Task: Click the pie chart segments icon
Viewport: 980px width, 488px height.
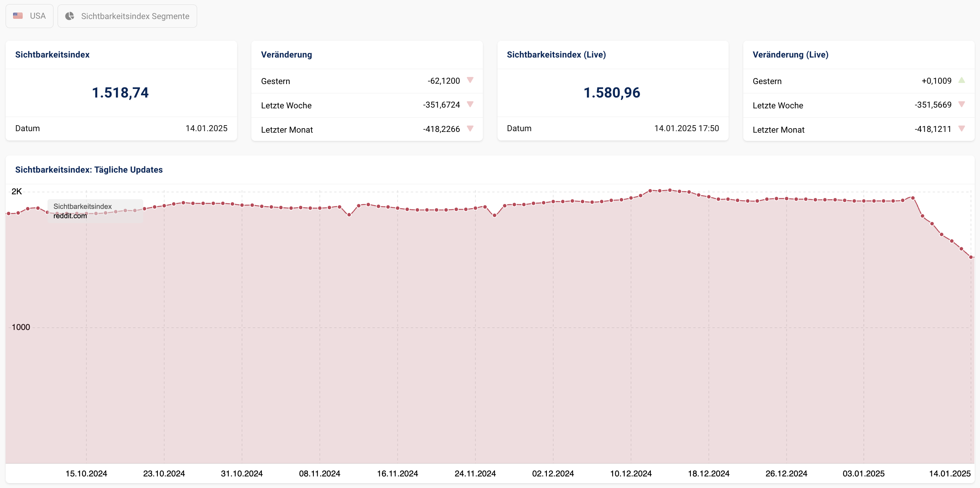Action: point(70,16)
